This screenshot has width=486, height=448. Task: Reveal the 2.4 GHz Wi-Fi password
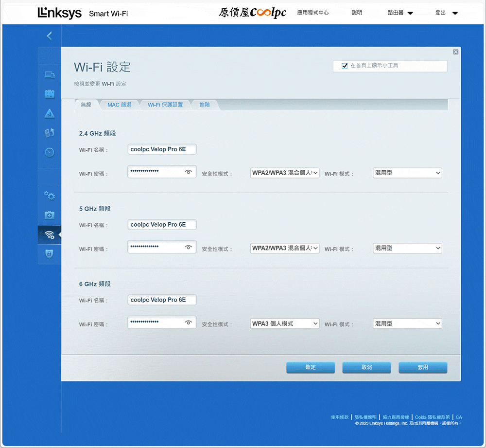[189, 172]
